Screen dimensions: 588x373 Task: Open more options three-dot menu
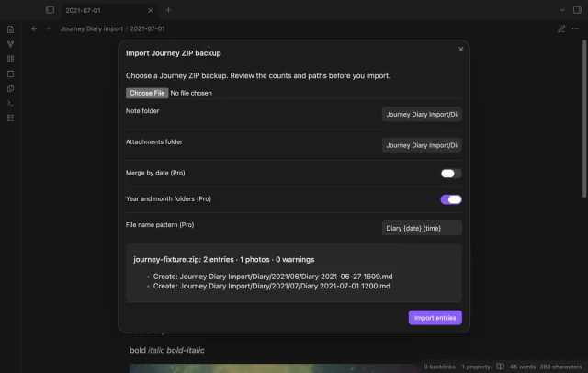click(x=575, y=28)
